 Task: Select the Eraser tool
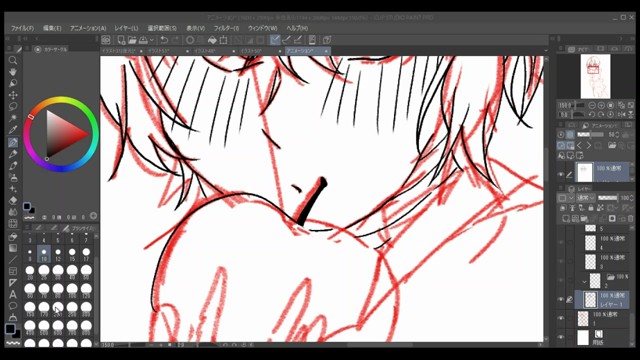click(13, 200)
